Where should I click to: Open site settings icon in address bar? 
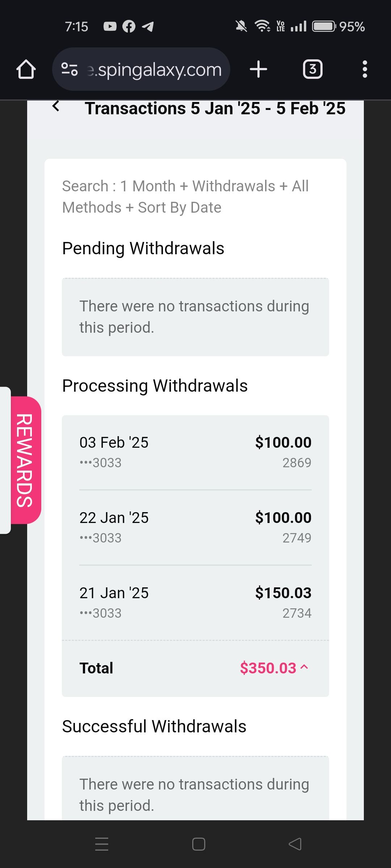69,69
